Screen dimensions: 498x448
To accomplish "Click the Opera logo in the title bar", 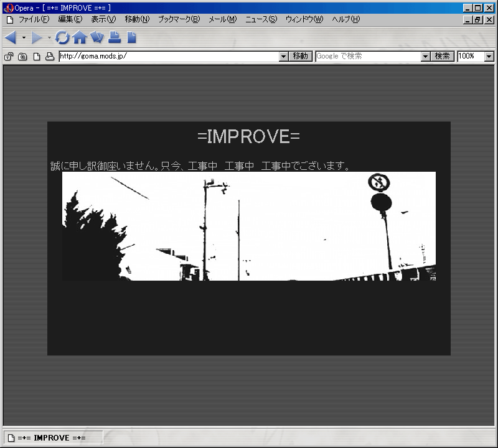I will 8,8.
